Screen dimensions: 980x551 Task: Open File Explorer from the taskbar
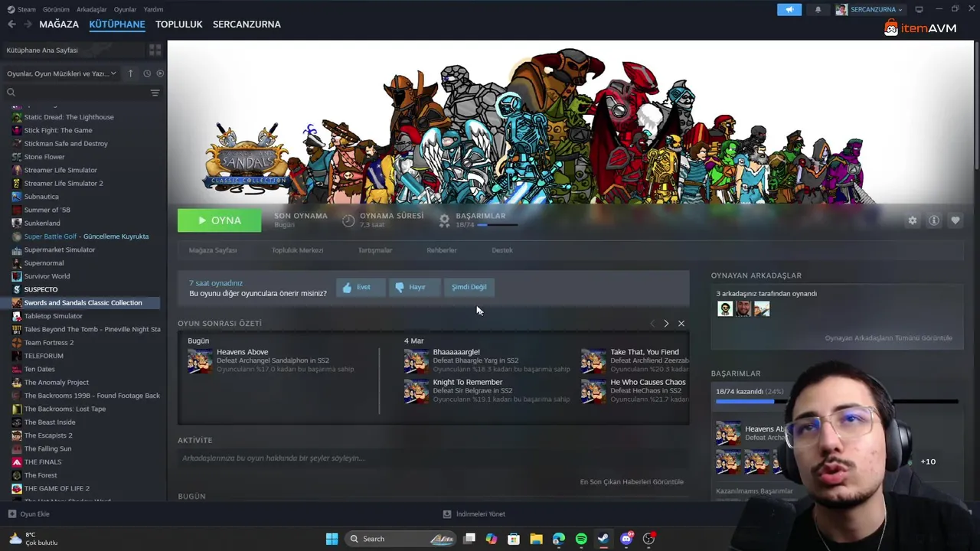coord(536,539)
